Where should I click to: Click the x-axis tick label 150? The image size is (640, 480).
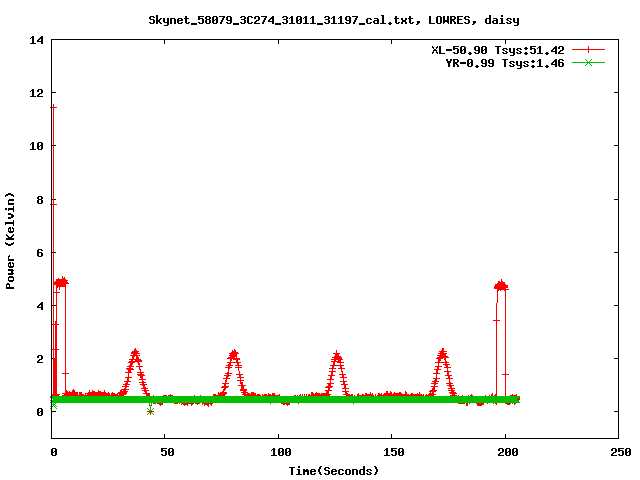tap(394, 452)
